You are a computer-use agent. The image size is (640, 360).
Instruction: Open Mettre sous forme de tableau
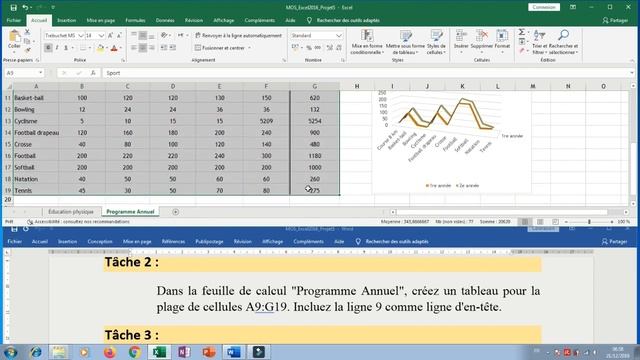(x=405, y=42)
